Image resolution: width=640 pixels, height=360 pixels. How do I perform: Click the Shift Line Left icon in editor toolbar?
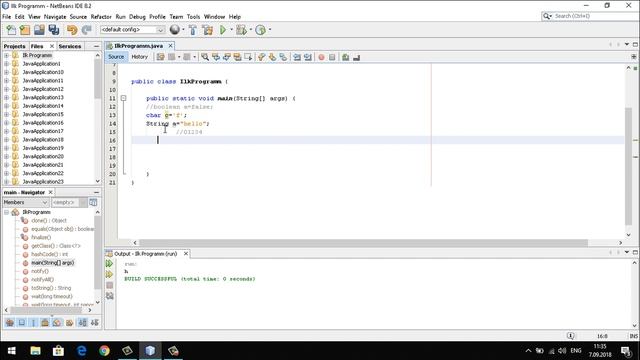(x=297, y=57)
